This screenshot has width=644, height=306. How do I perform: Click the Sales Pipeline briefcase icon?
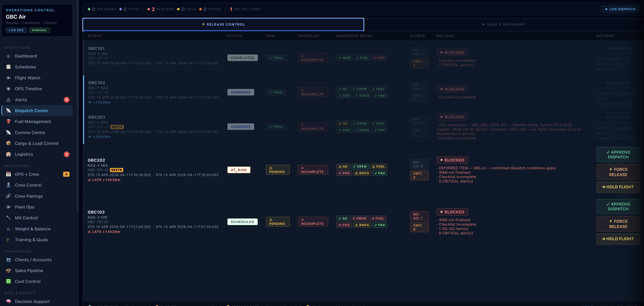8,271
